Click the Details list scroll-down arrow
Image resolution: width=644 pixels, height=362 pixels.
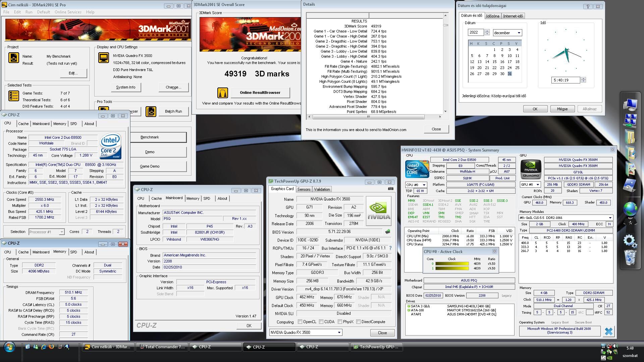[445, 111]
